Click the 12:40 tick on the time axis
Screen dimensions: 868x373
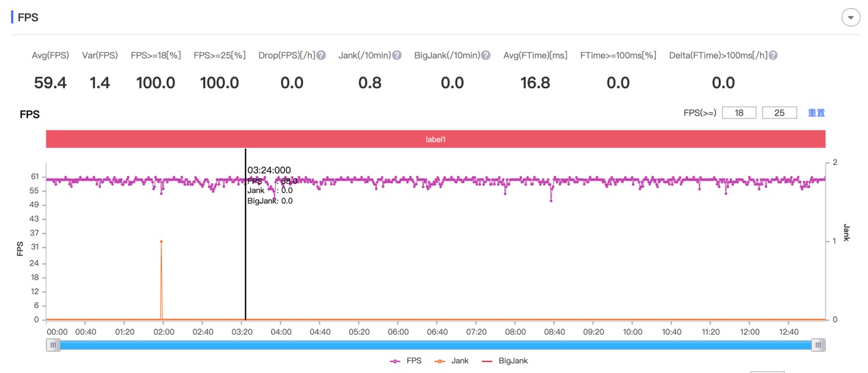point(789,332)
